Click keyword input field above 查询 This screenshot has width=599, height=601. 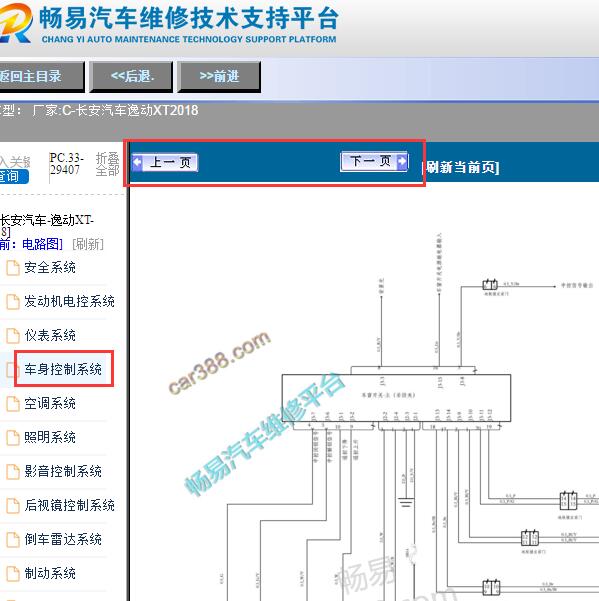tap(15, 161)
